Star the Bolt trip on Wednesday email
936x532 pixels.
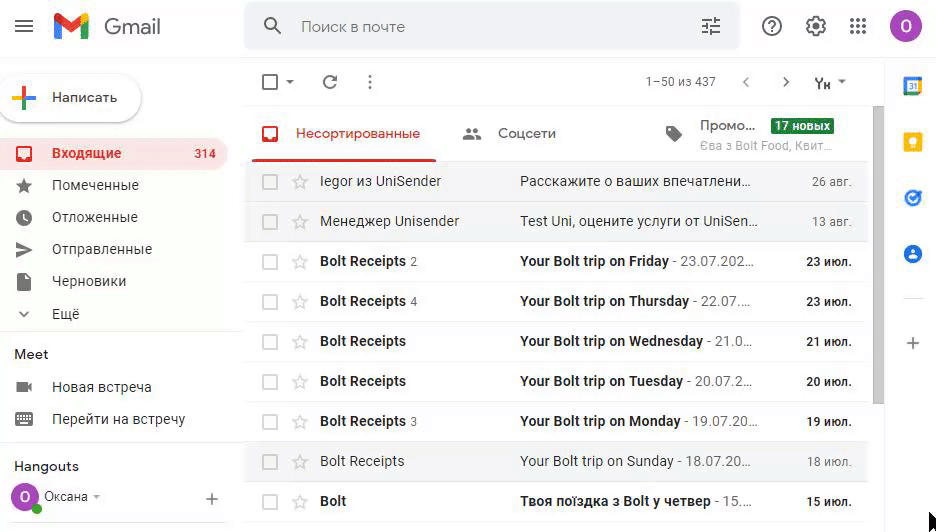[x=300, y=342]
